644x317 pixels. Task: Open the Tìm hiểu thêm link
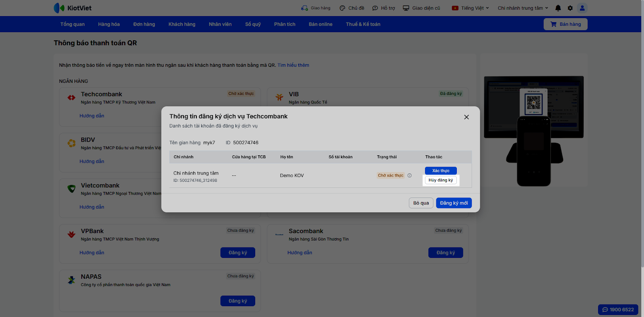coord(293,65)
